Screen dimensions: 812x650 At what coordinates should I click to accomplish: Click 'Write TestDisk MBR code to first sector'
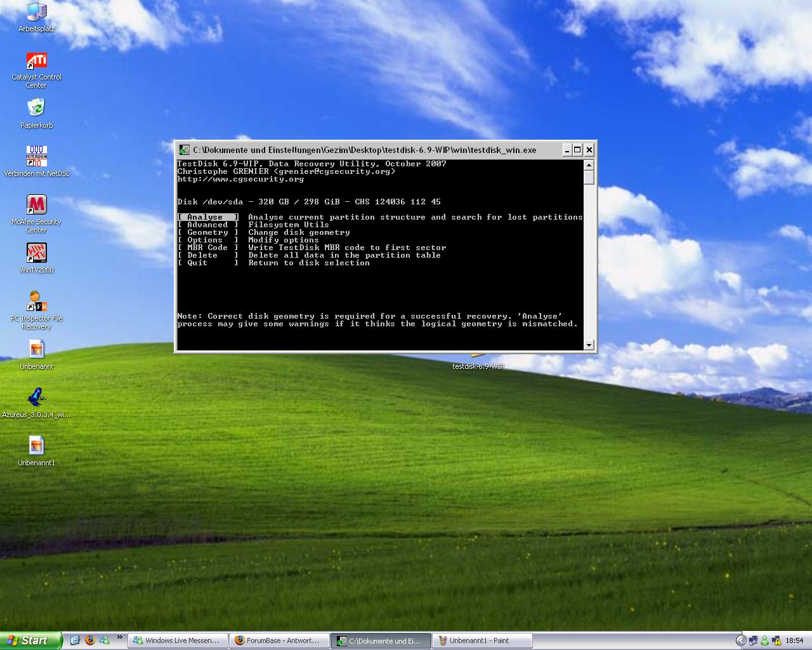point(347,248)
